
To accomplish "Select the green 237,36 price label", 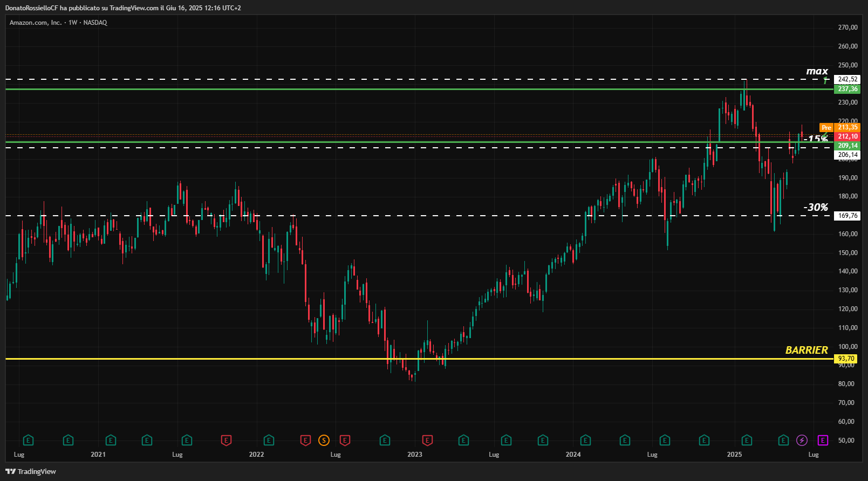I will (848, 89).
